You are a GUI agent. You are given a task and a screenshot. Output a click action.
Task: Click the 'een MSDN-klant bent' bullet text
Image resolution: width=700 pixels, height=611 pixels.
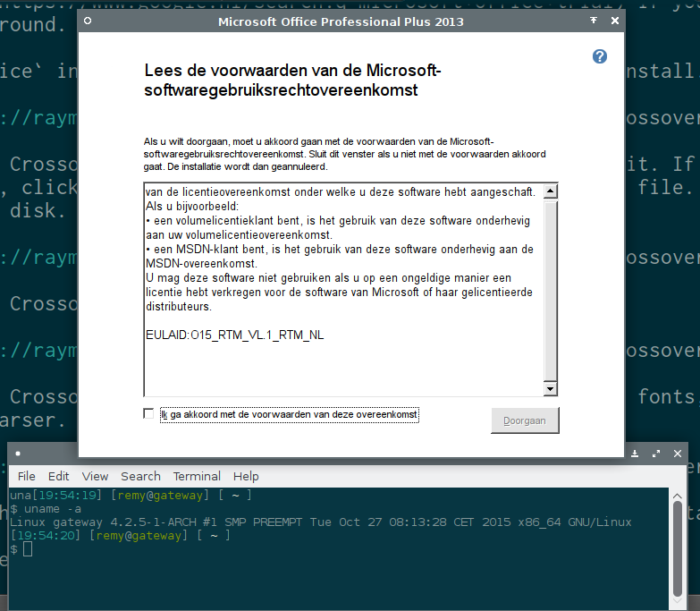point(340,257)
